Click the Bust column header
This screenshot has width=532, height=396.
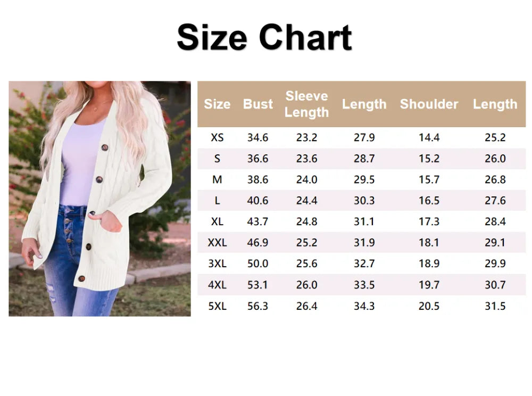(258, 104)
